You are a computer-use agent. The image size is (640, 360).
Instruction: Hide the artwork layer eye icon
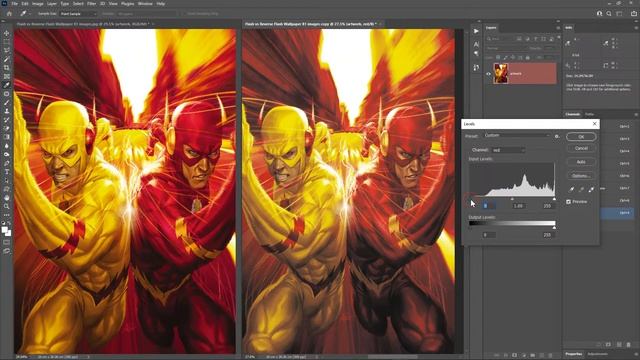coord(488,74)
